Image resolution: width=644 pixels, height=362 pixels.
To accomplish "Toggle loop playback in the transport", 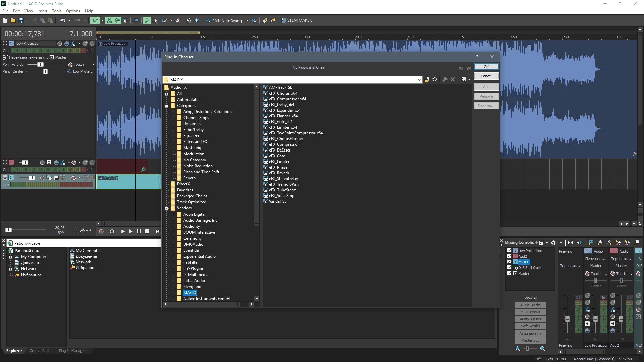I will [x=112, y=231].
